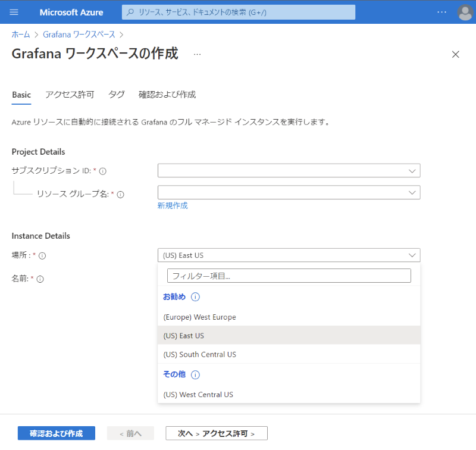Click the Instance Details heading

pyautogui.click(x=40, y=236)
